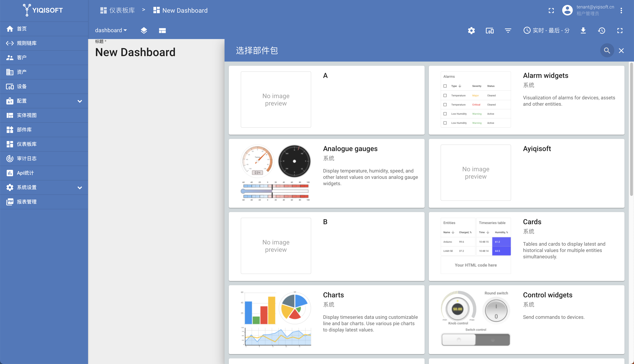Select the Charts widget bundle
Screen dimensions: 634x364
(326, 320)
